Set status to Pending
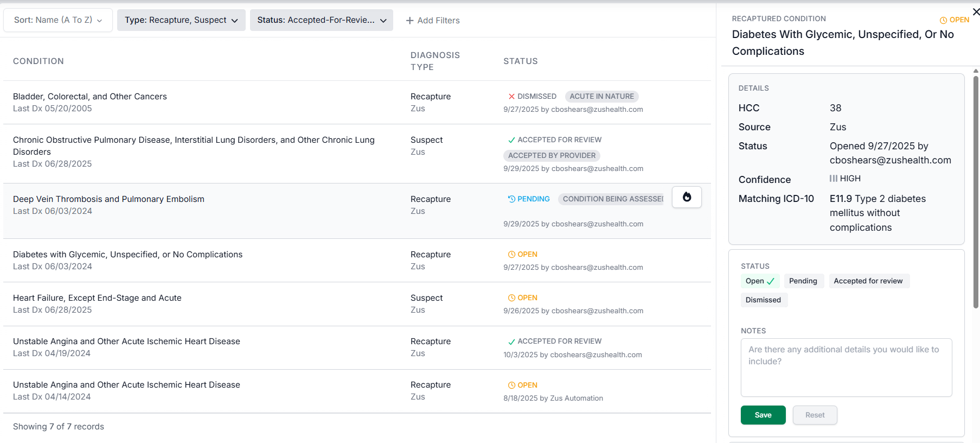 tap(803, 281)
